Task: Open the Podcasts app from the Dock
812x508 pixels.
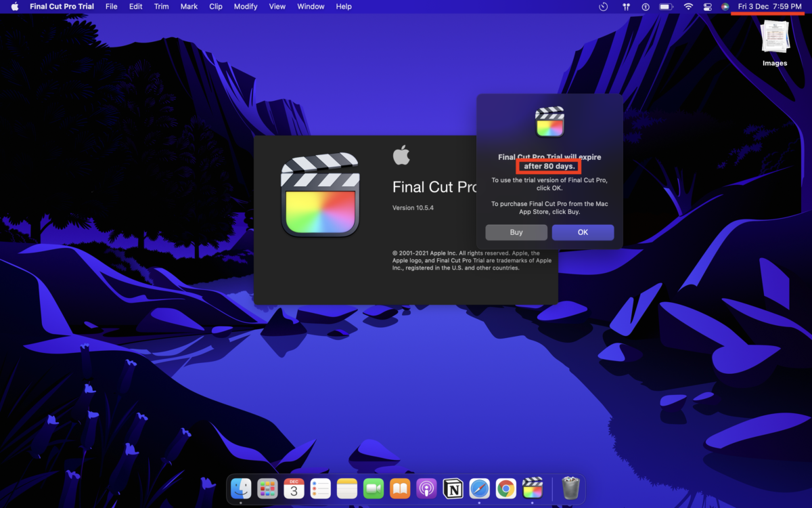Action: [x=426, y=488]
